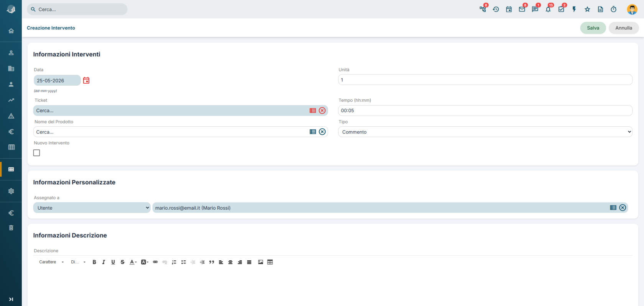
Task: Open the trash bin icon in sidebar
Action: (11, 228)
